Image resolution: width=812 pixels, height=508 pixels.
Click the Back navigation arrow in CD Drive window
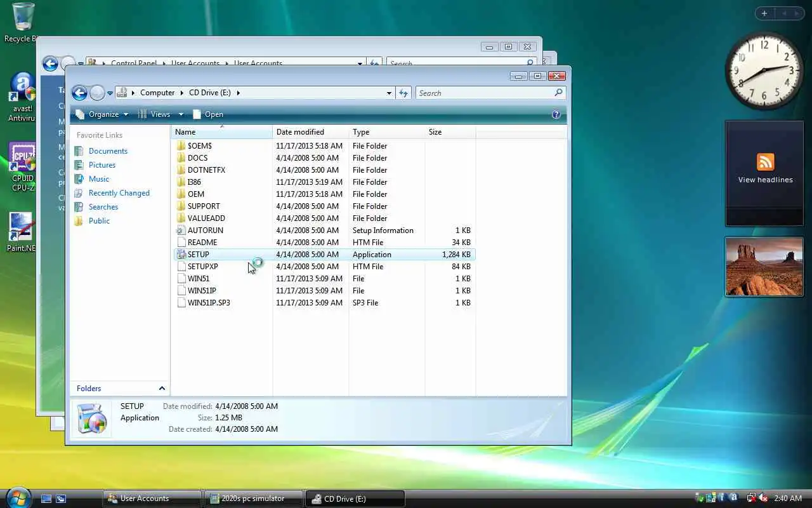pyautogui.click(x=79, y=93)
